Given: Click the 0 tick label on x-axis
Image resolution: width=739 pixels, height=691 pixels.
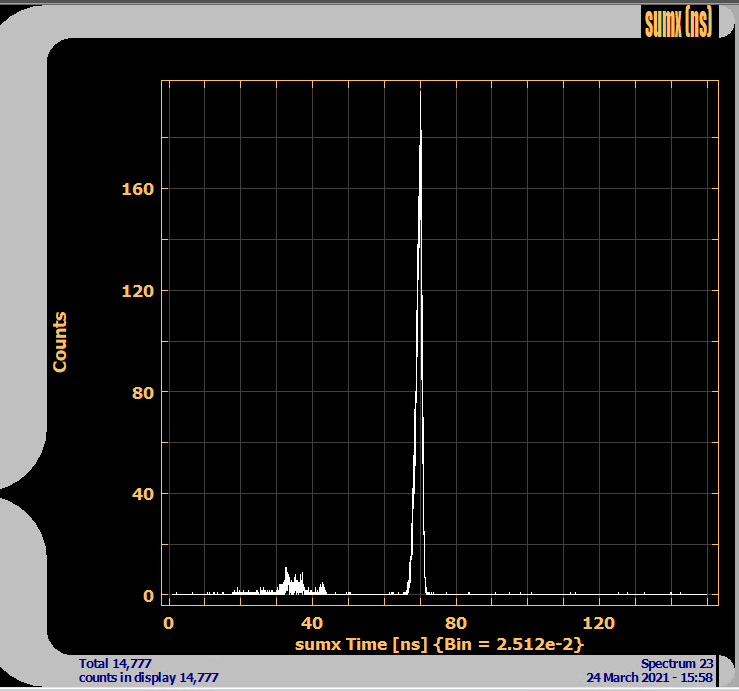Looking at the screenshot, I should (x=168, y=623).
